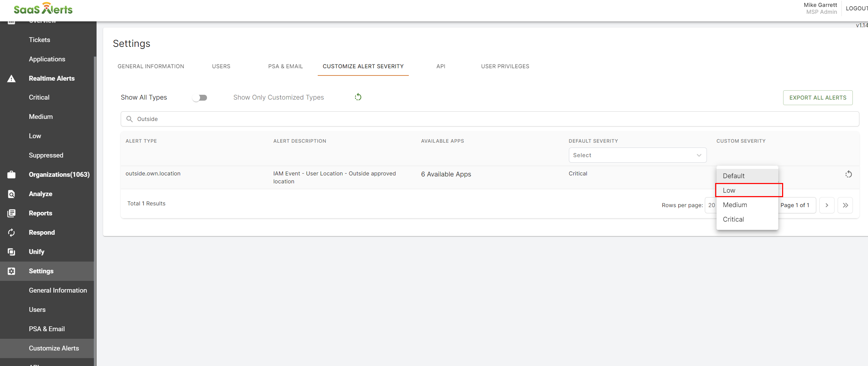Choose Default from custom severity list
This screenshot has height=366, width=868.
coord(747,176)
